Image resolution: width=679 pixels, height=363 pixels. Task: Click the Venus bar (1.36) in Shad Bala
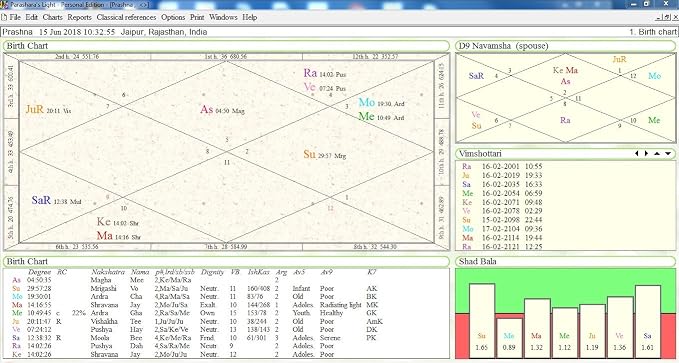pos(620,327)
